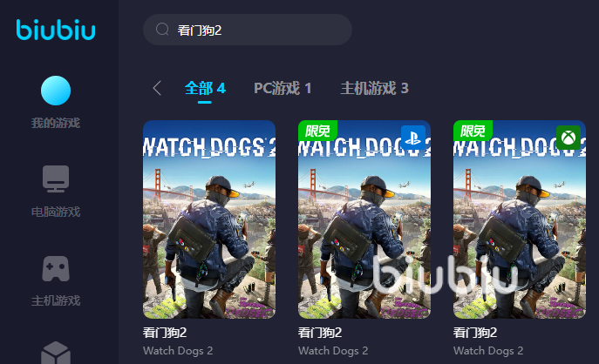
Task: Click the search field containing 看门狗2
Action: coord(247,30)
